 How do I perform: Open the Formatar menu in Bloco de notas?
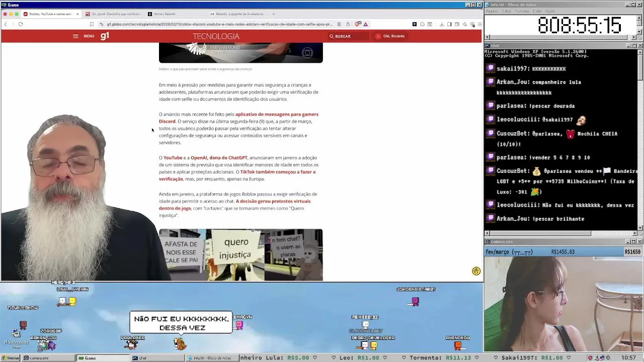(522, 11)
